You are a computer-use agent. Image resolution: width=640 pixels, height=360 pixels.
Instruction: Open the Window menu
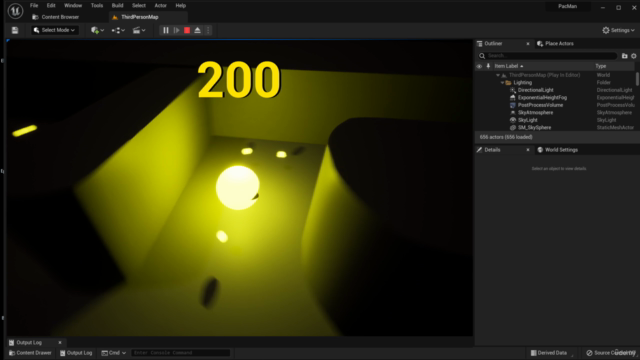[x=73, y=6]
